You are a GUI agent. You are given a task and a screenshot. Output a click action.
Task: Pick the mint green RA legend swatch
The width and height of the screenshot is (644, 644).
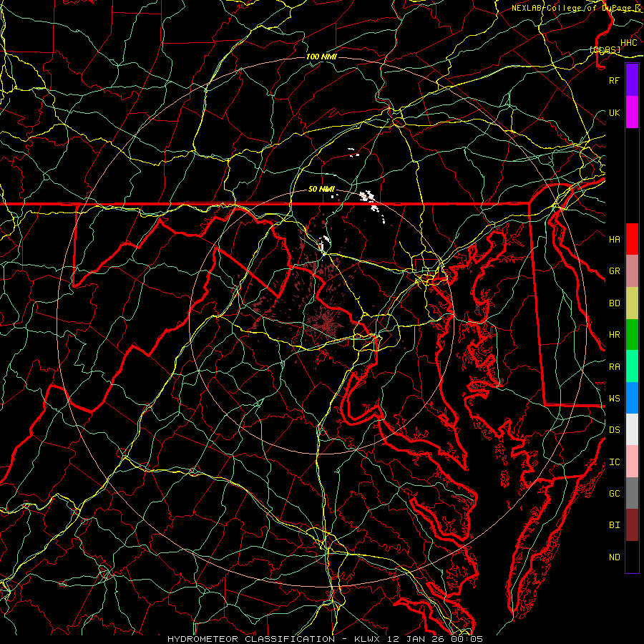(x=632, y=366)
